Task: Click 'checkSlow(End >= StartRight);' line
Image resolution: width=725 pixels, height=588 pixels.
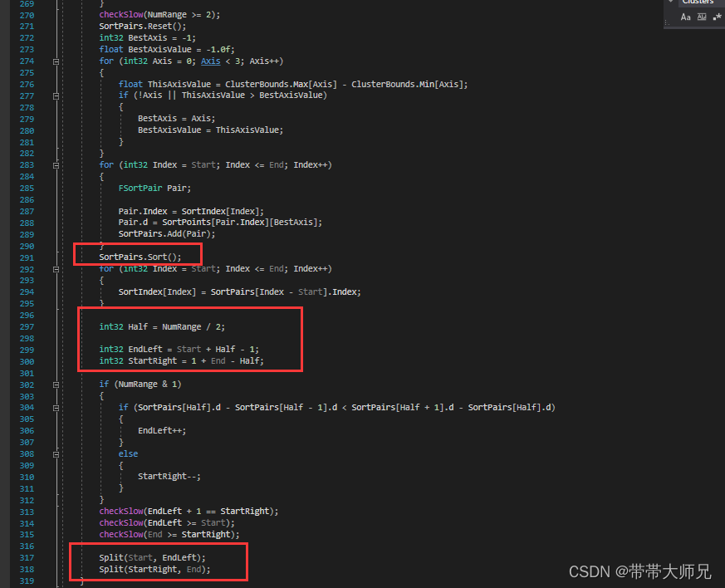Action: click(169, 534)
